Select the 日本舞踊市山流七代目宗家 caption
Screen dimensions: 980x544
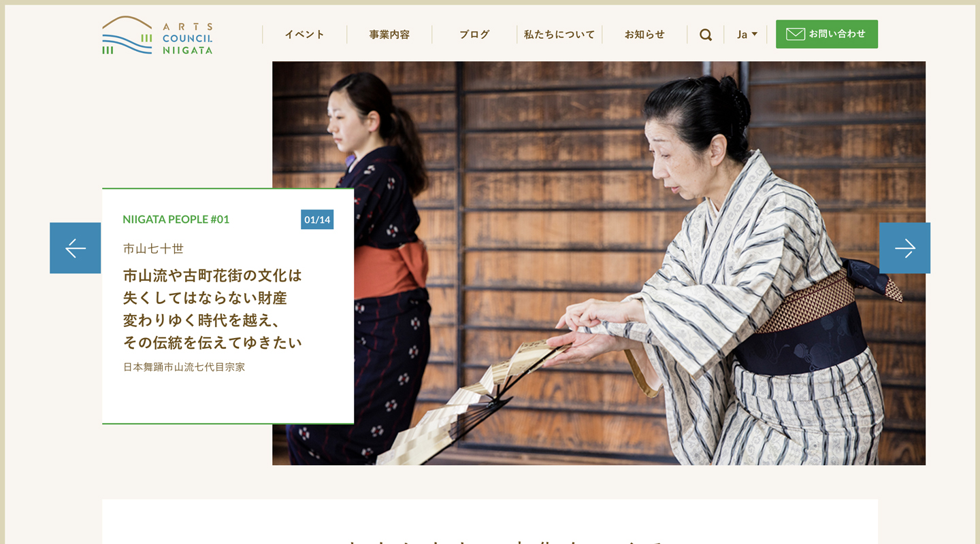click(x=184, y=367)
